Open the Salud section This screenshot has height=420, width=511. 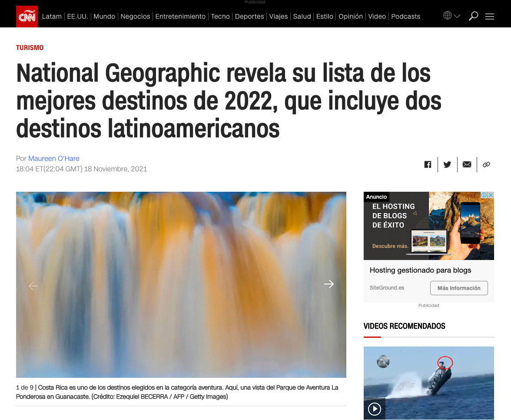click(x=302, y=17)
